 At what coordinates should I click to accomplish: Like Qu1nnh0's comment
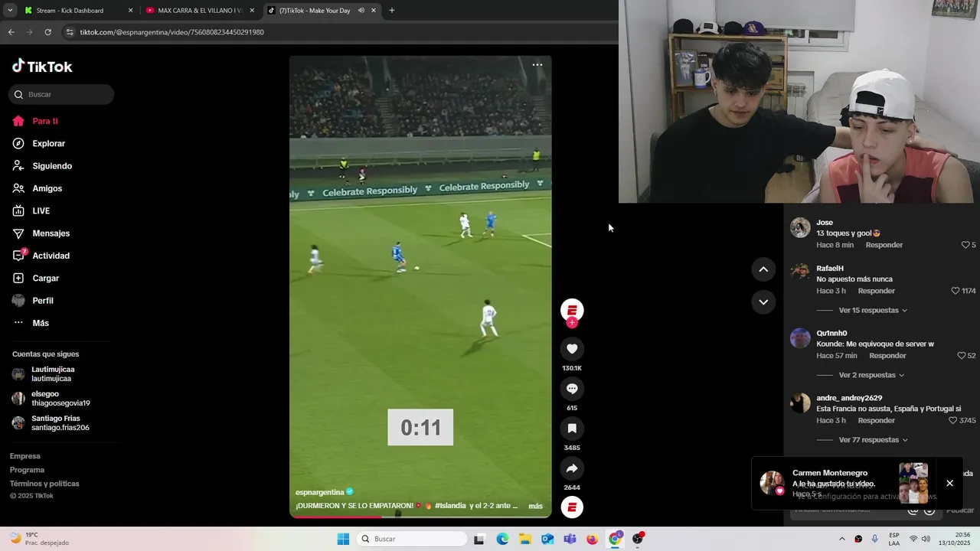pyautogui.click(x=962, y=356)
